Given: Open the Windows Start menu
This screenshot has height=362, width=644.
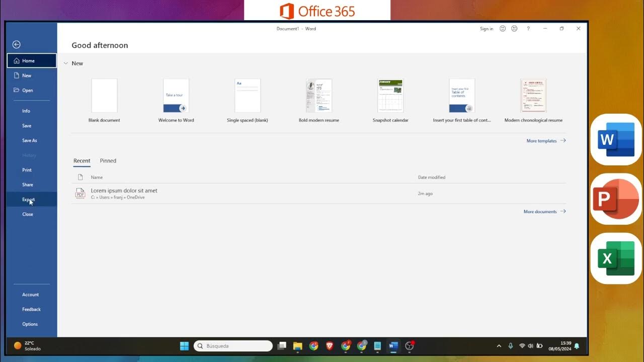Looking at the screenshot, I should [185, 346].
